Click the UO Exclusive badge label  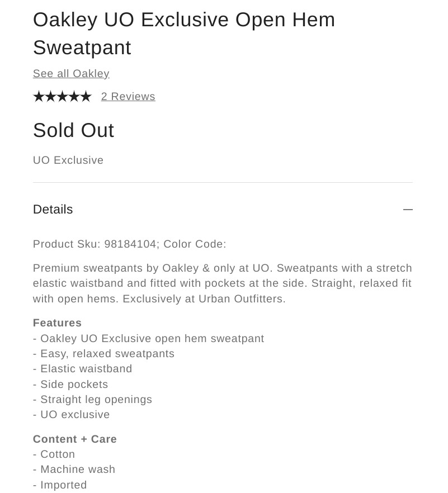68,160
